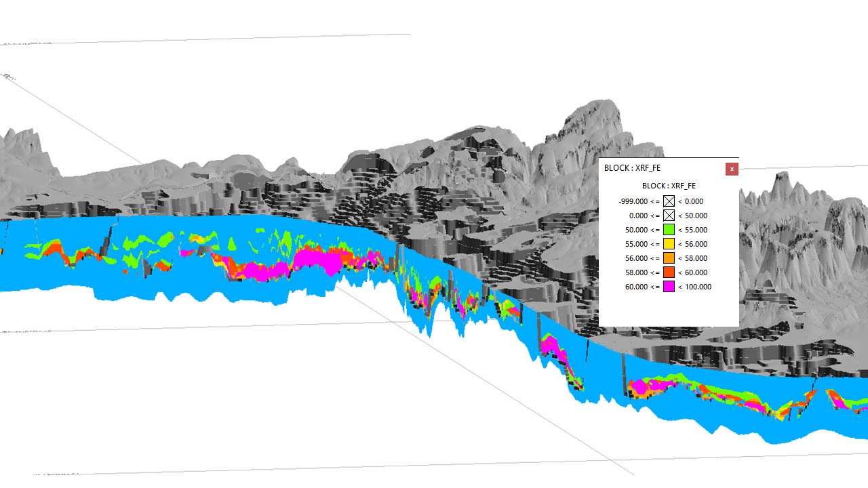The height and width of the screenshot is (488, 868).
Task: Click the 58.000 <= legend row label
Action: point(638,272)
